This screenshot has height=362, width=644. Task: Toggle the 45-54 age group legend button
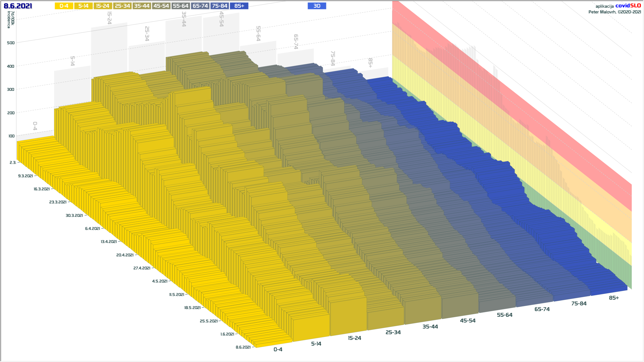point(161,6)
